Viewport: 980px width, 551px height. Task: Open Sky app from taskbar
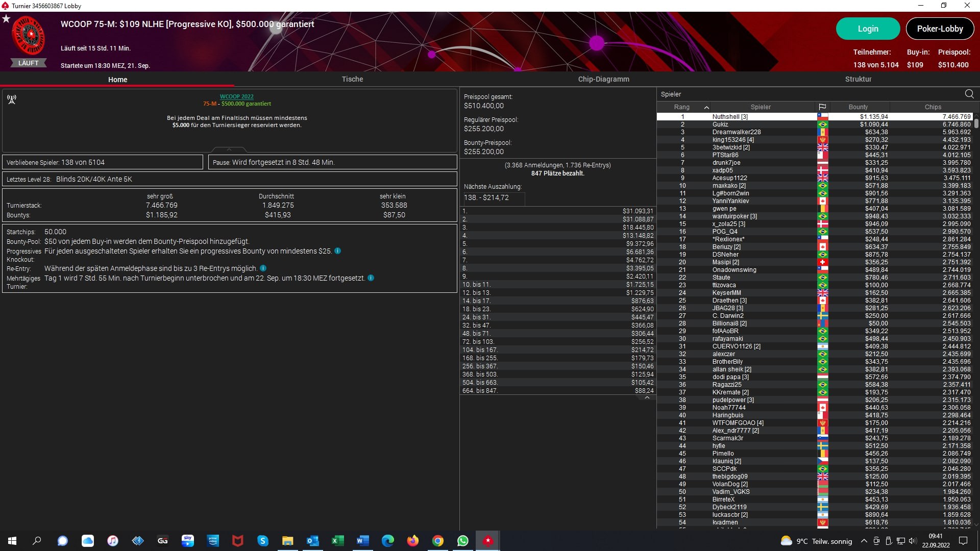coord(187,541)
